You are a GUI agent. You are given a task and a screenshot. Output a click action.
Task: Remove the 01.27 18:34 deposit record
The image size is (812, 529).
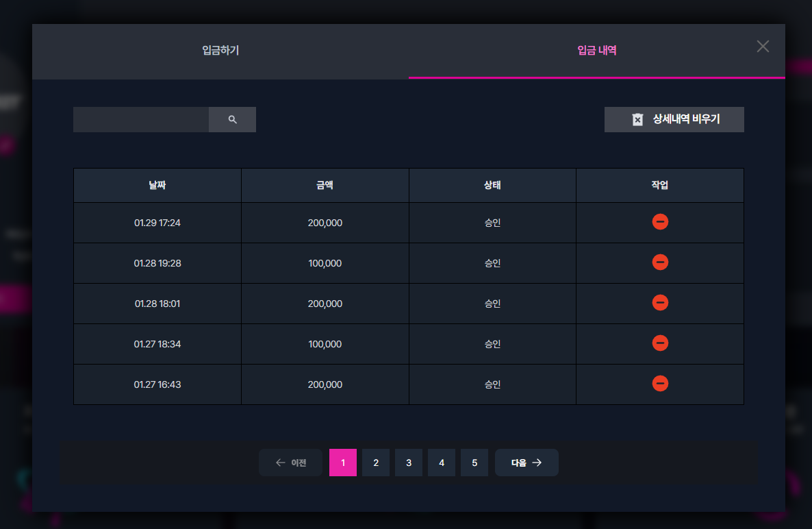point(660,343)
